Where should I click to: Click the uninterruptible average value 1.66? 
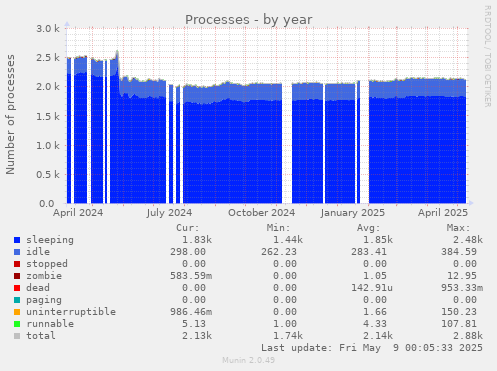(x=375, y=312)
